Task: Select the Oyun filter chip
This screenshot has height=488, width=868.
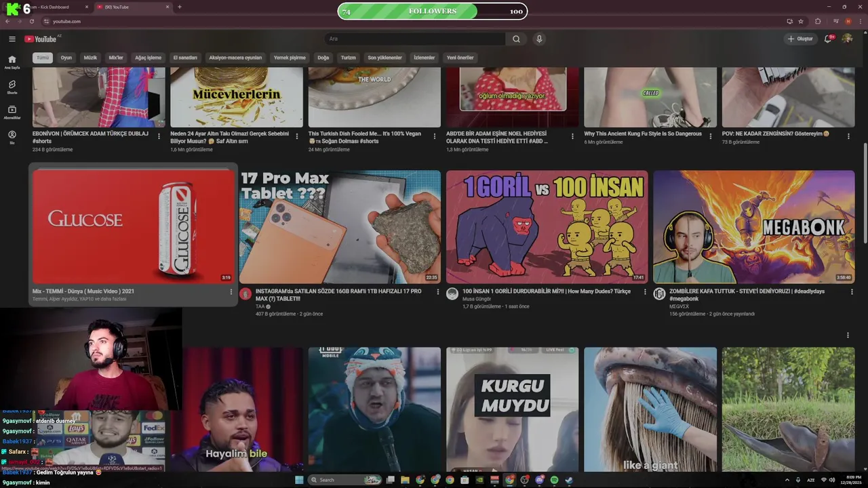Action: coord(66,58)
